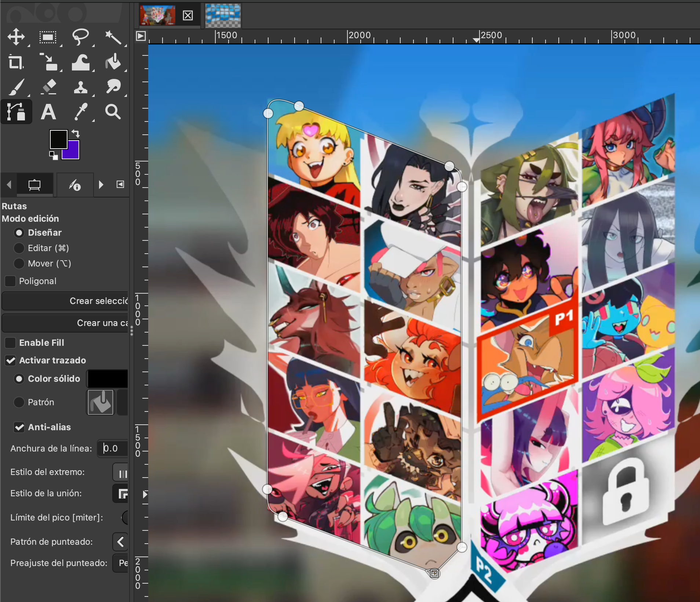This screenshot has height=602, width=700.
Task: Close the first image tab
Action: pyautogui.click(x=188, y=15)
